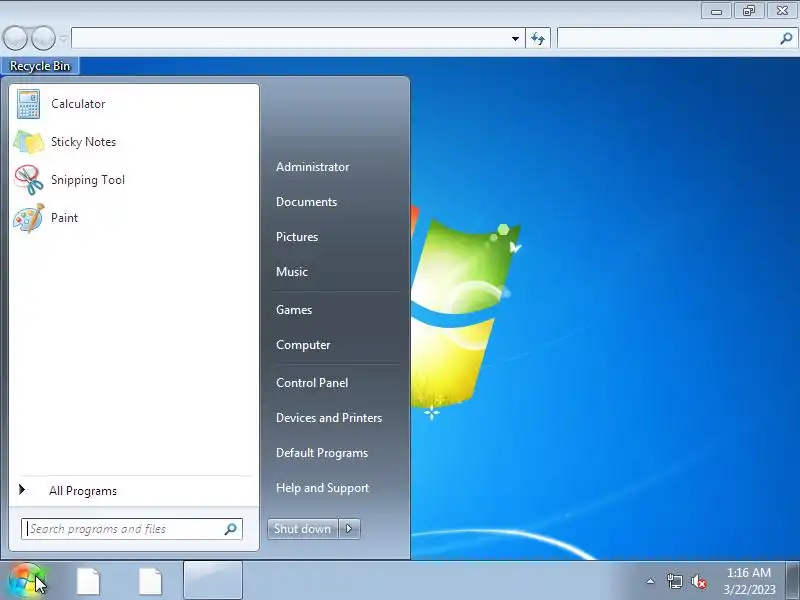This screenshot has width=800, height=600.
Task: Click the search magnifier in the Start menu
Action: [231, 529]
